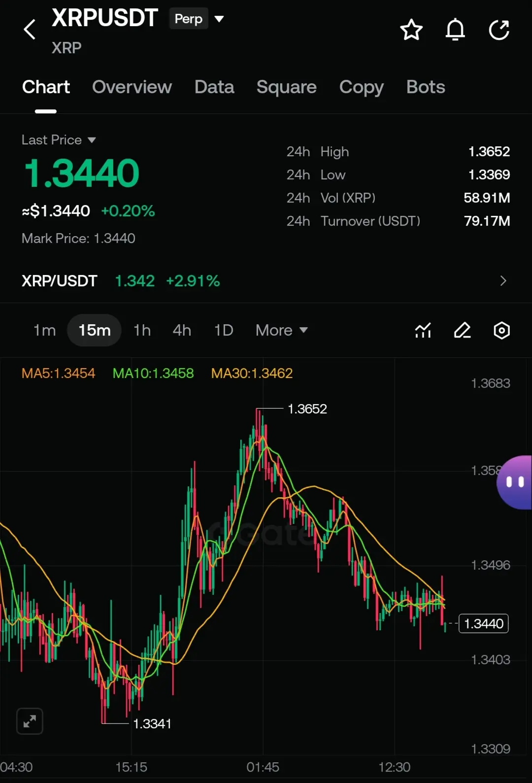Screen dimensions: 532x783
Task: Go to the Bots tab
Action: click(x=426, y=87)
